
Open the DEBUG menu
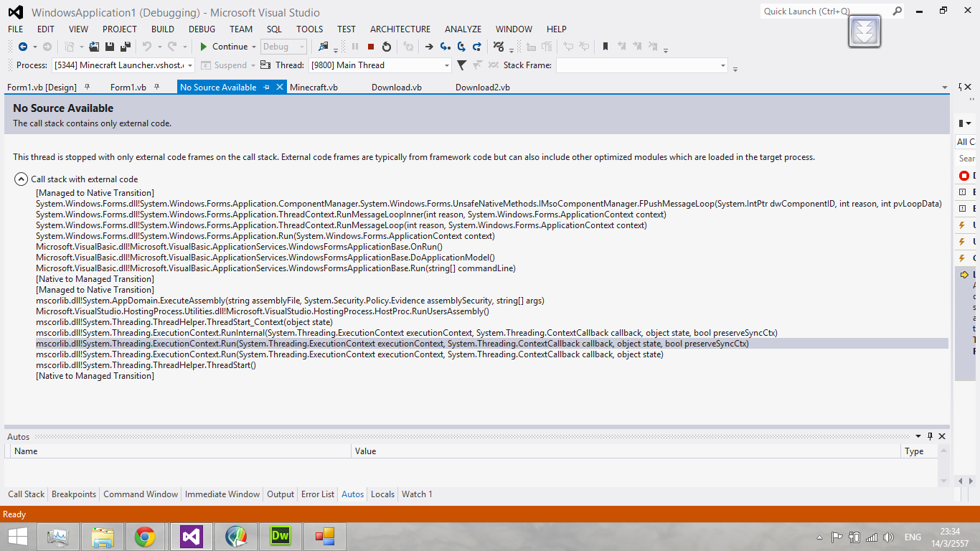(202, 29)
